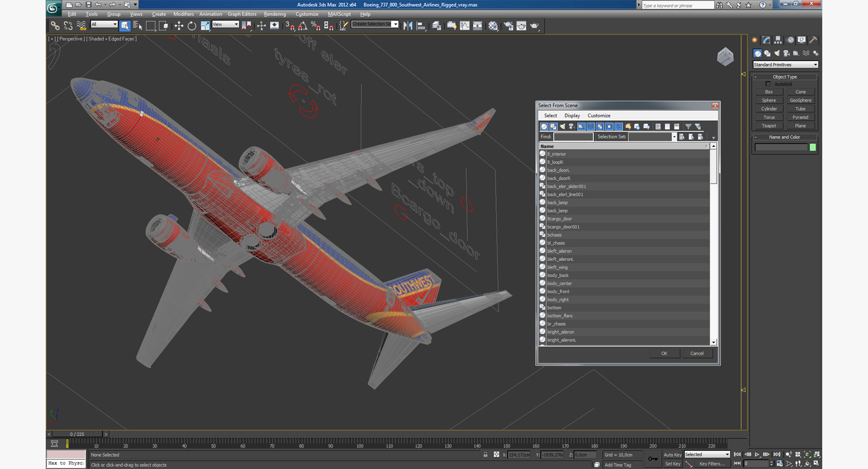Open the Utilities hammer panel tab

[813, 40]
